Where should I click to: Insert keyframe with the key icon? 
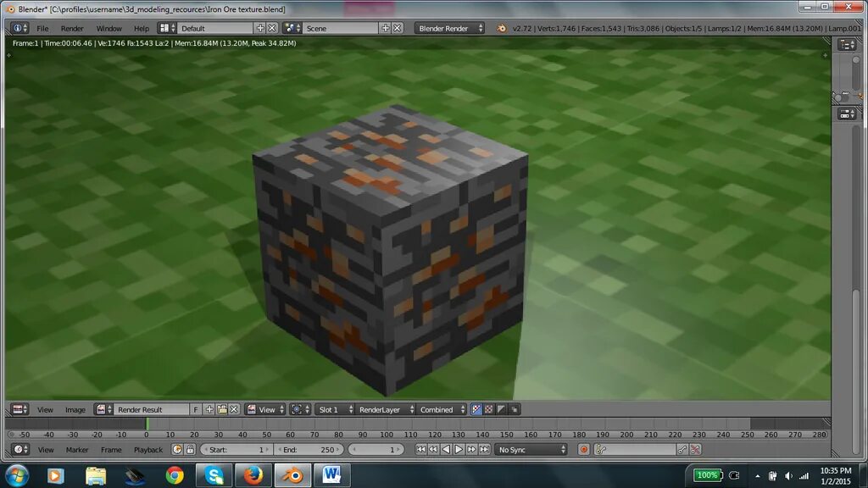coord(682,450)
